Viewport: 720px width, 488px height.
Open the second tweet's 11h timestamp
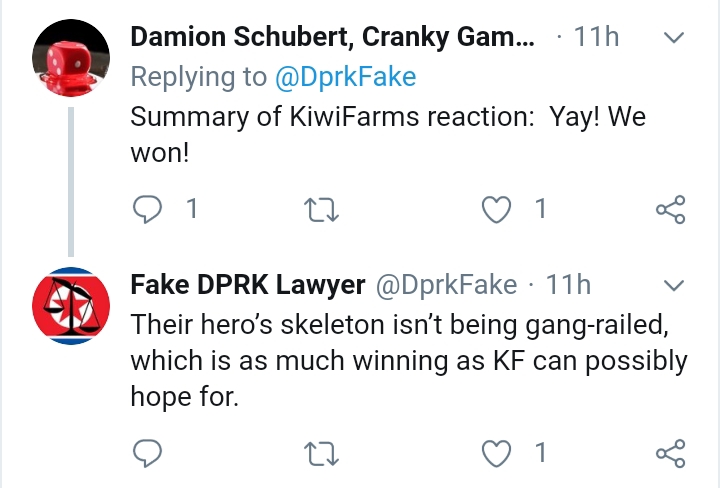pyautogui.click(x=568, y=285)
